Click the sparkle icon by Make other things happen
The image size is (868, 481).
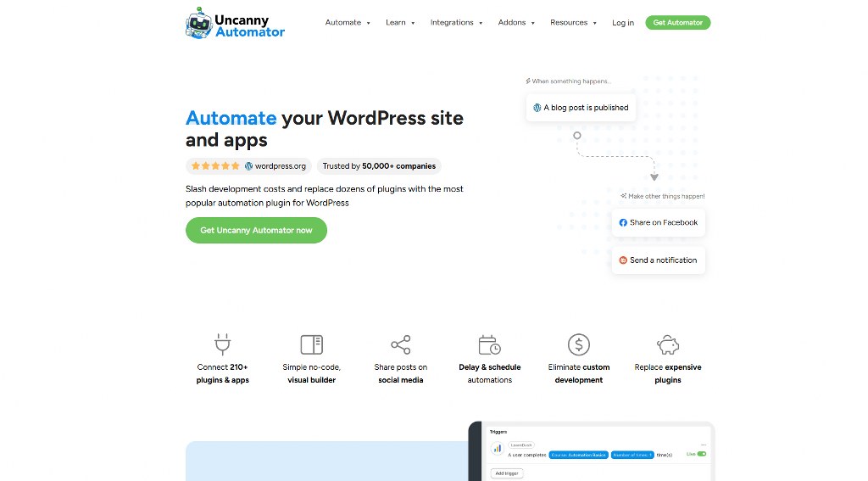click(624, 196)
